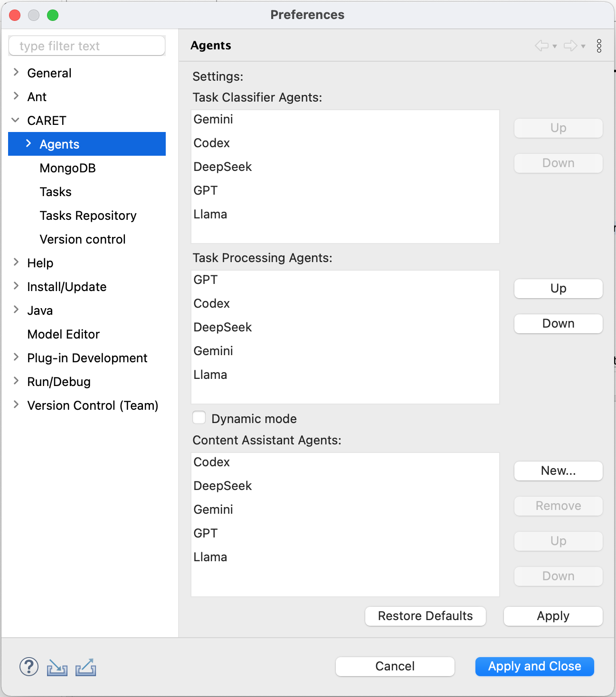
Task: Click the filter text field
Action: [86, 46]
